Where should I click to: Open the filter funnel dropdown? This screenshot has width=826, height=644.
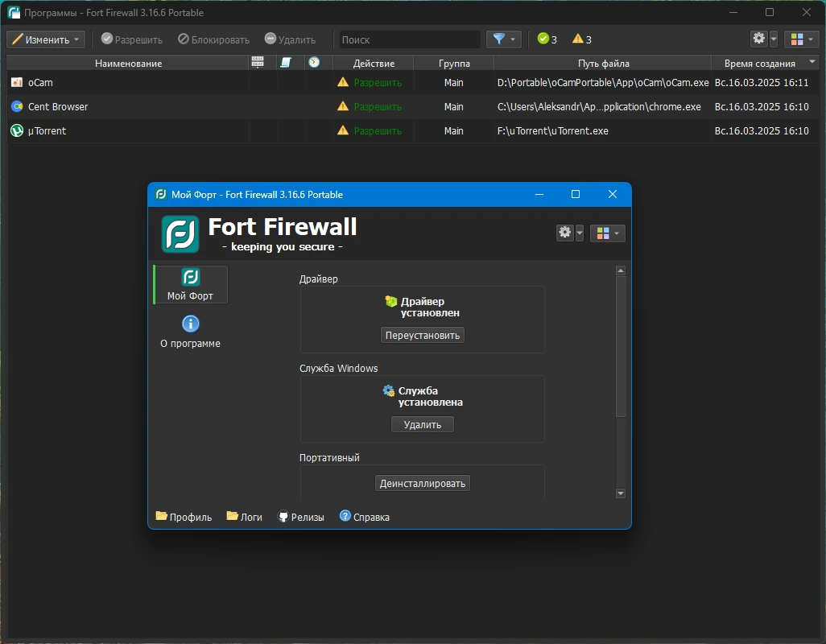[504, 39]
